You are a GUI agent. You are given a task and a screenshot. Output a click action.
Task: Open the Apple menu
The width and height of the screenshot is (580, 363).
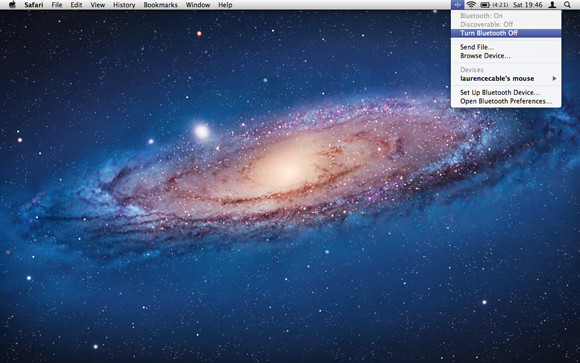click(12, 5)
